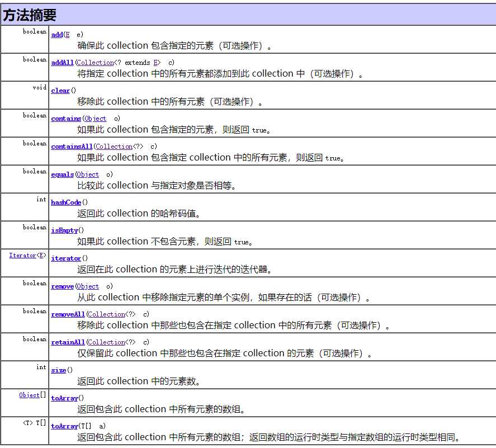Click description 返回数组的运行时类型与指定数组的运行时类型相同
The image size is (496, 448).
pyautogui.click(x=354, y=437)
